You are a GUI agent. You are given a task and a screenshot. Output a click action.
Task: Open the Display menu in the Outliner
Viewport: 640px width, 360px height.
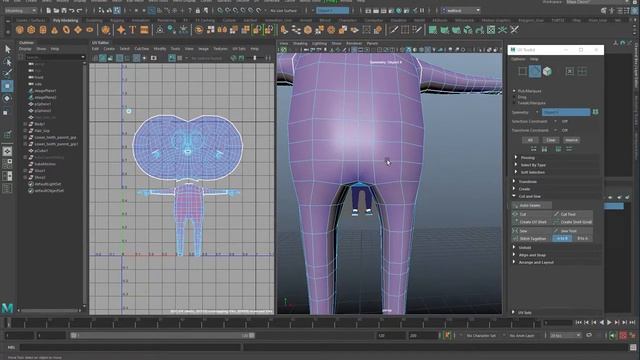25,49
